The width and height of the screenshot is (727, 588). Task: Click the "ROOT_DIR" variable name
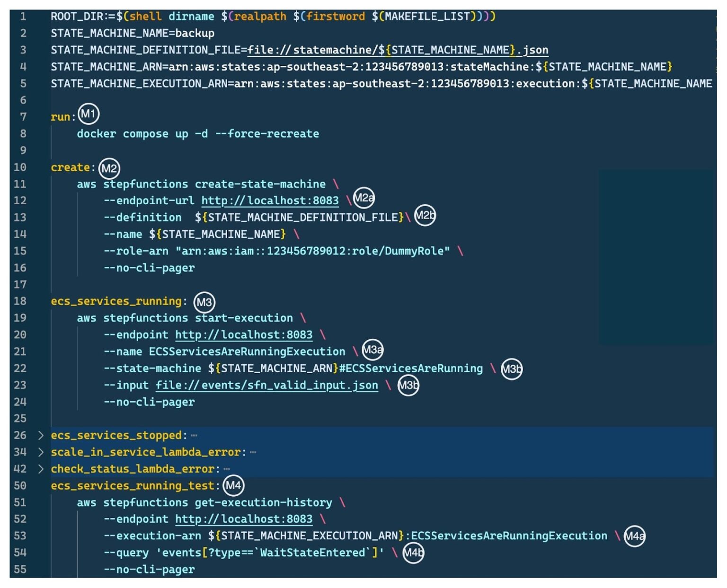point(77,17)
